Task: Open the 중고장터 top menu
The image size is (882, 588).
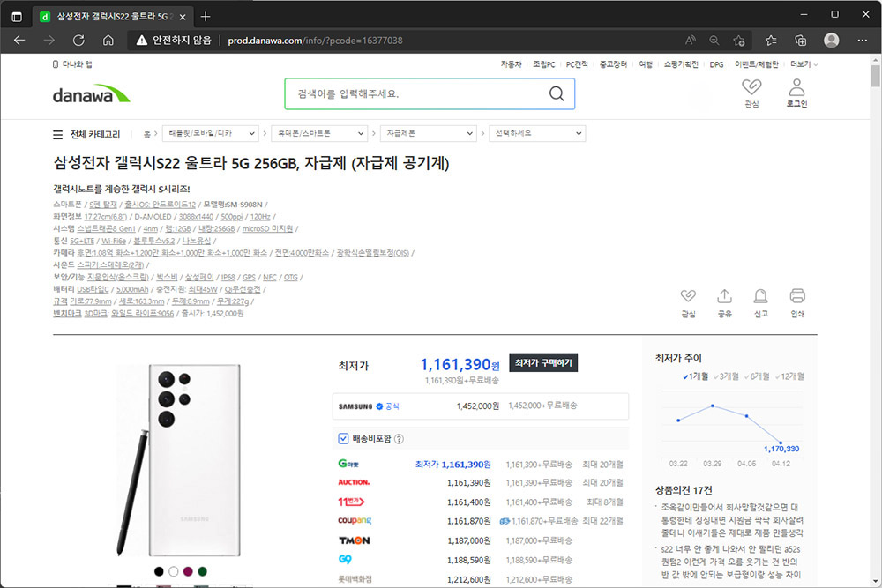Action: [613, 64]
